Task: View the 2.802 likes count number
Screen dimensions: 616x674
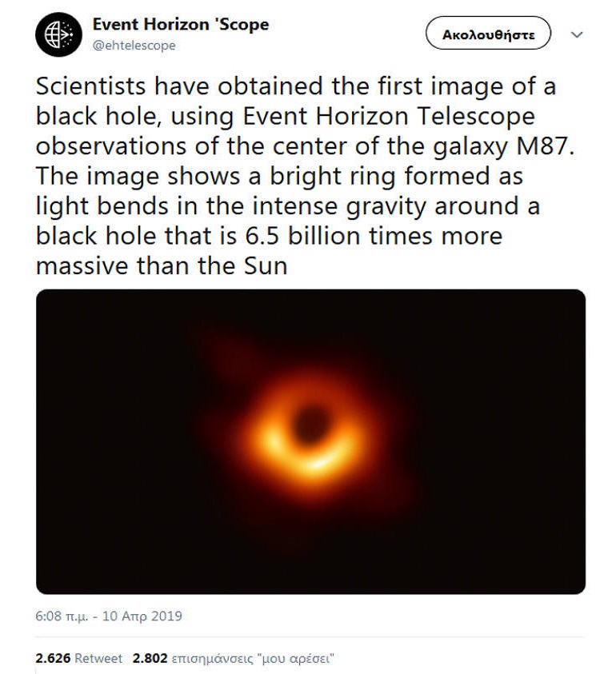Action: pyautogui.click(x=150, y=658)
